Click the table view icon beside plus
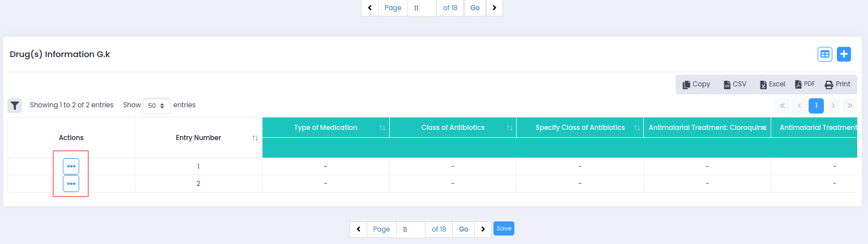 [825, 54]
